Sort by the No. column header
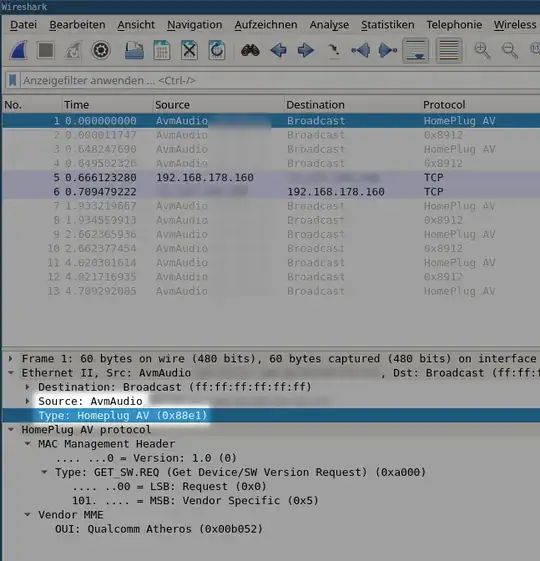Image resolution: width=540 pixels, height=561 pixels. (x=32, y=105)
